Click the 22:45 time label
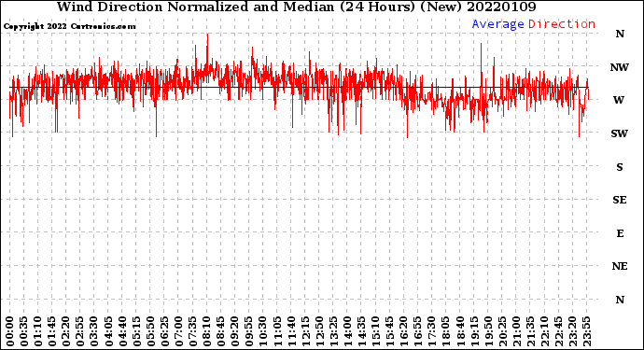The height and width of the screenshot is (350, 644). tap(558, 331)
